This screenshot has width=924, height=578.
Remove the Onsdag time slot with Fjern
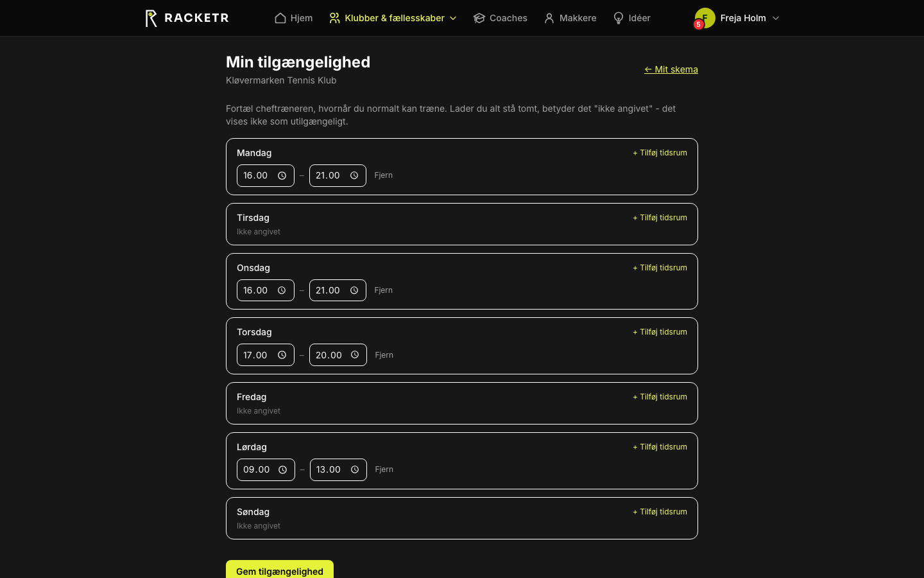point(384,290)
